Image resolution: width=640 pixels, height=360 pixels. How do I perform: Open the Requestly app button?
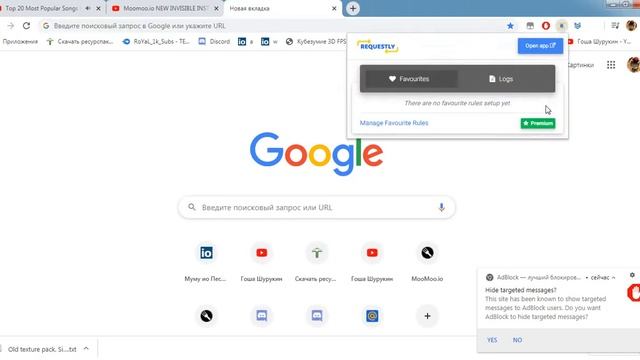click(540, 46)
